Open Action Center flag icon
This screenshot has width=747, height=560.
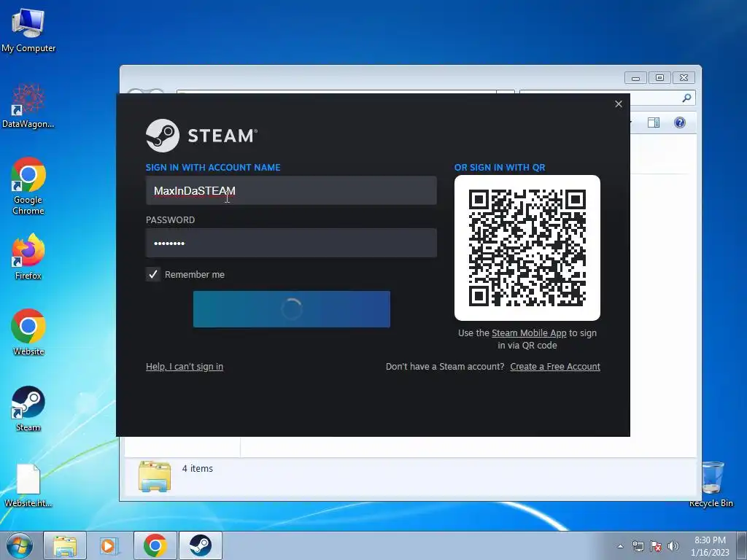click(x=656, y=546)
